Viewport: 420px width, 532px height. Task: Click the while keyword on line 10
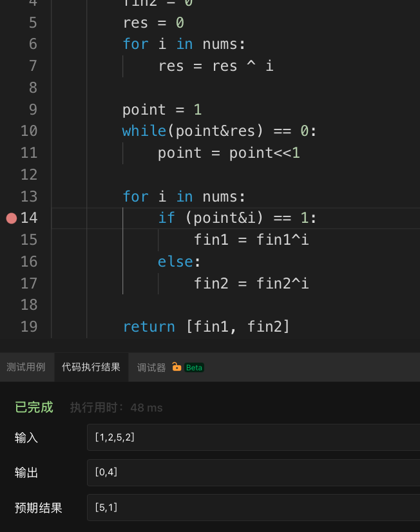click(x=144, y=131)
